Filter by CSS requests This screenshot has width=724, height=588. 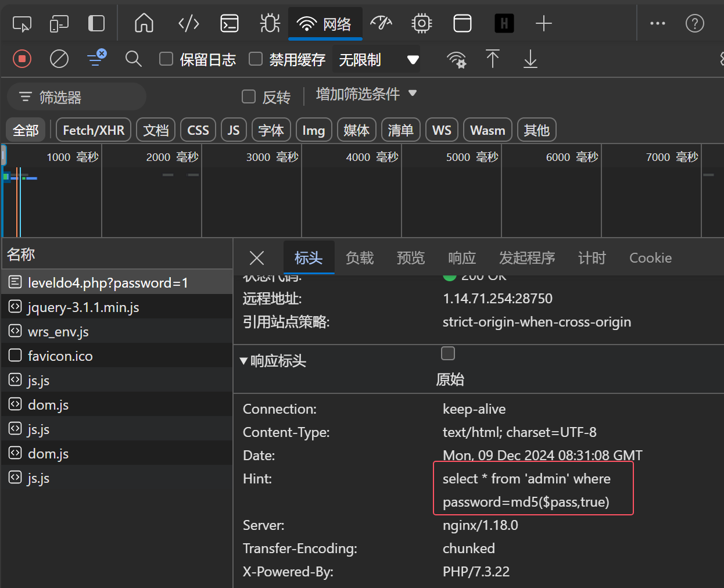198,130
